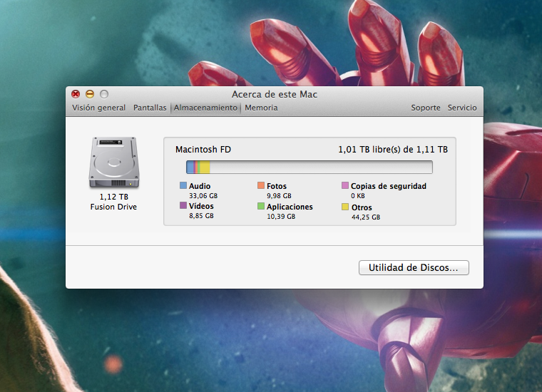Click the Vídeos label
The width and height of the screenshot is (542, 392).
tap(201, 206)
